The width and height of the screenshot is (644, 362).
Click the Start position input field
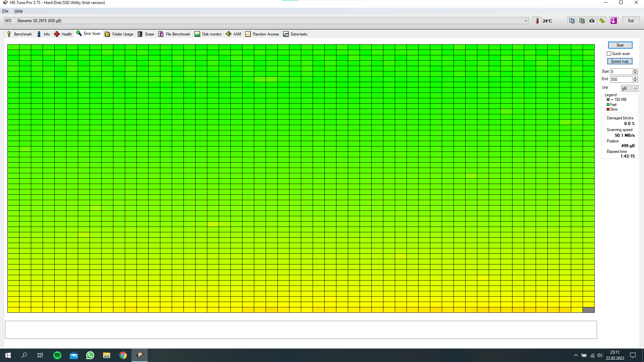click(621, 72)
